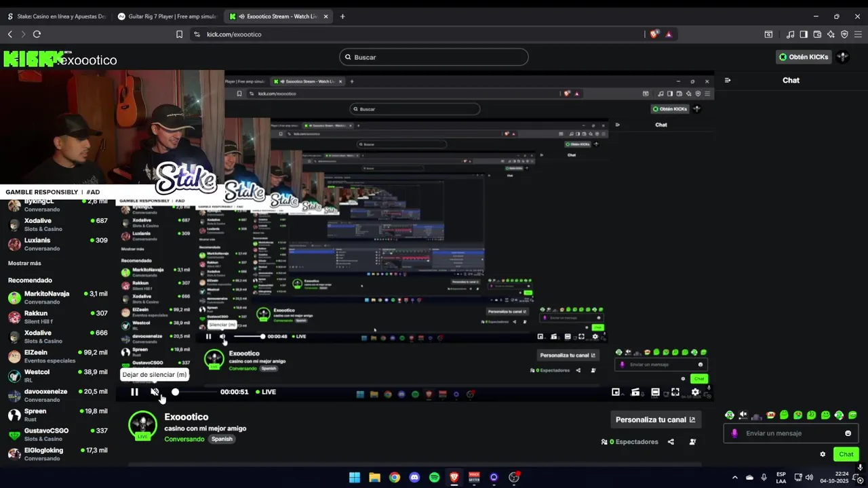Viewport: 868px width, 488px height.
Task: Reload the page with the refresh icon
Action: (x=37, y=34)
